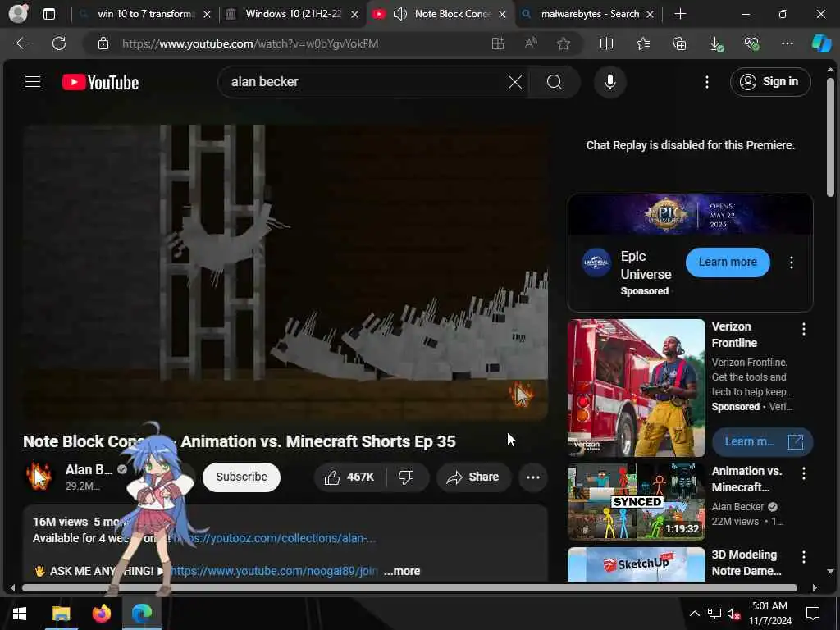Start voice search with the microphone
The height and width of the screenshot is (630, 840).
[x=609, y=82]
